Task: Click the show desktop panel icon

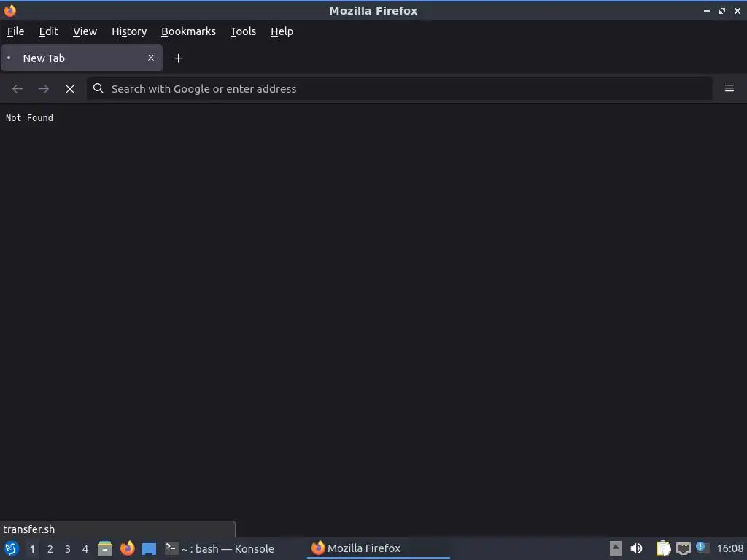Action: coord(149,549)
